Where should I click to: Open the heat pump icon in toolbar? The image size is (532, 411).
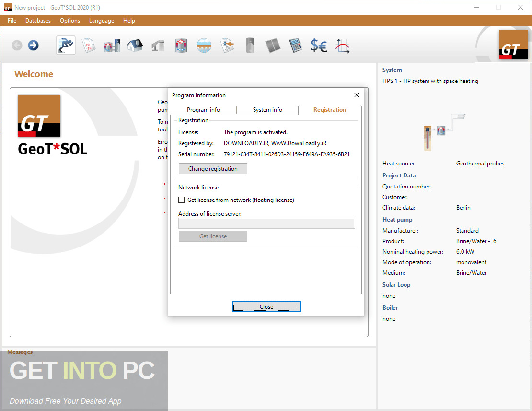click(181, 46)
